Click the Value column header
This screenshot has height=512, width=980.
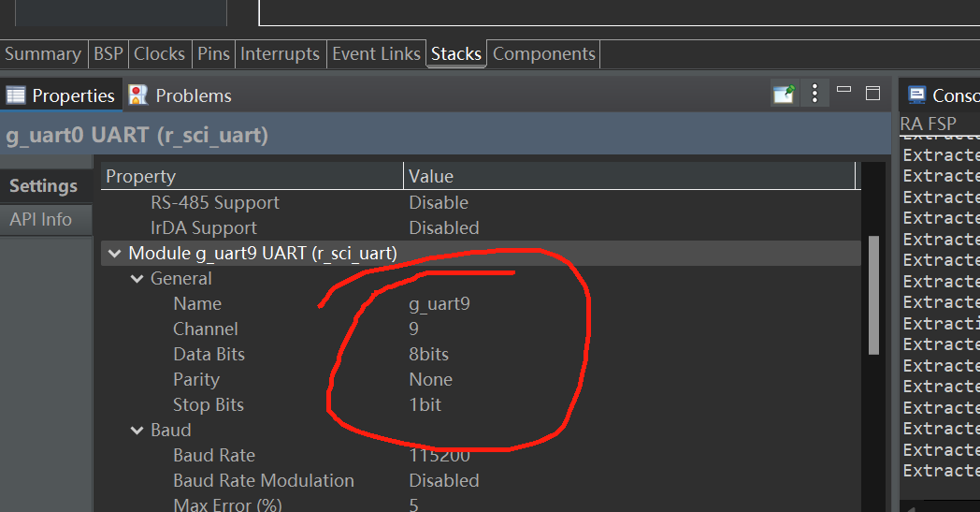tap(629, 176)
